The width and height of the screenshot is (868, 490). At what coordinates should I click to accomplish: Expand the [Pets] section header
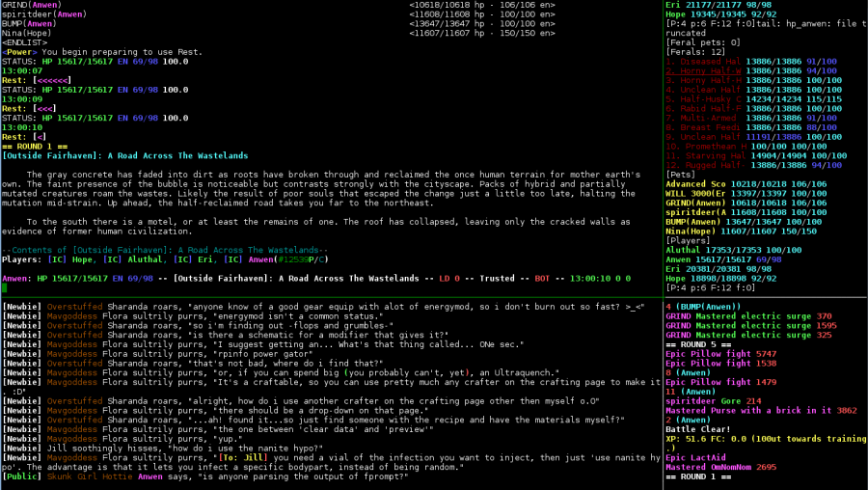(683, 174)
